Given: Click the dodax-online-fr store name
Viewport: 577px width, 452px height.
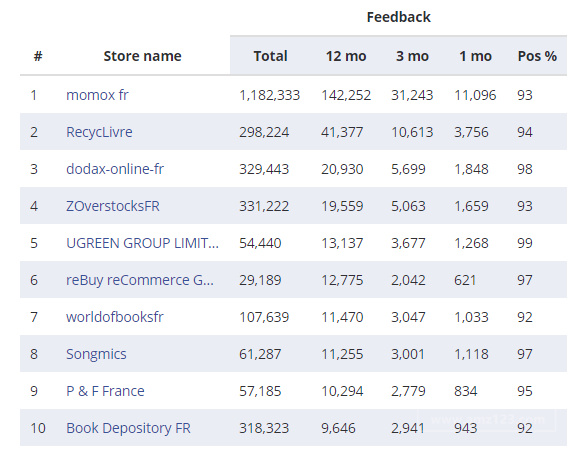Looking at the screenshot, I should click(115, 169).
